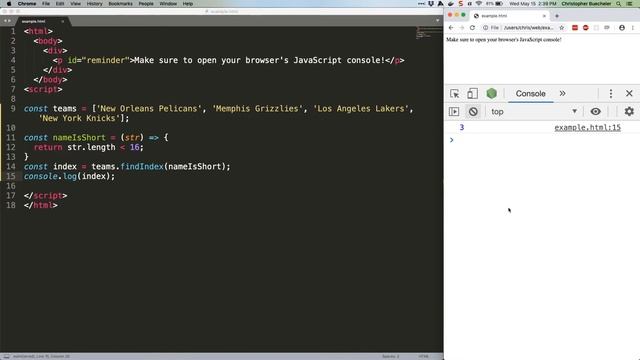Open a new Chrome tab
640x360 pixels.
pyautogui.click(x=557, y=16)
